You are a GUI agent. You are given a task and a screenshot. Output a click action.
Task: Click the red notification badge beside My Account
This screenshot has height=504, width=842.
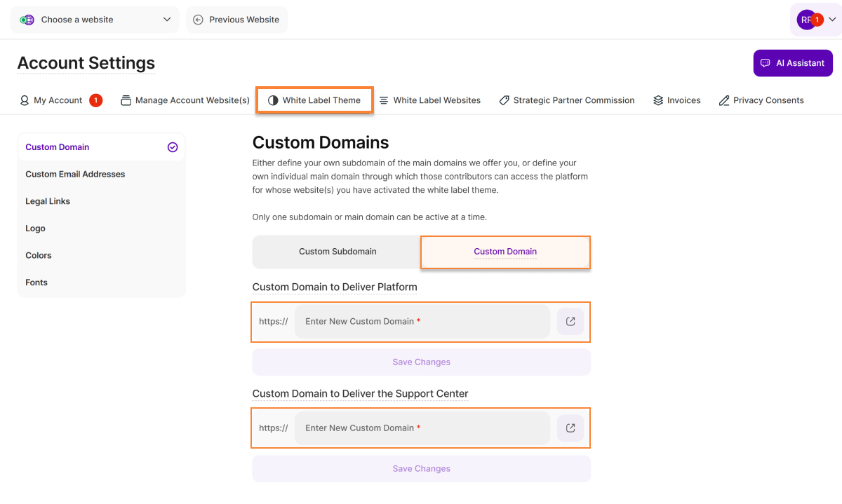click(x=95, y=100)
